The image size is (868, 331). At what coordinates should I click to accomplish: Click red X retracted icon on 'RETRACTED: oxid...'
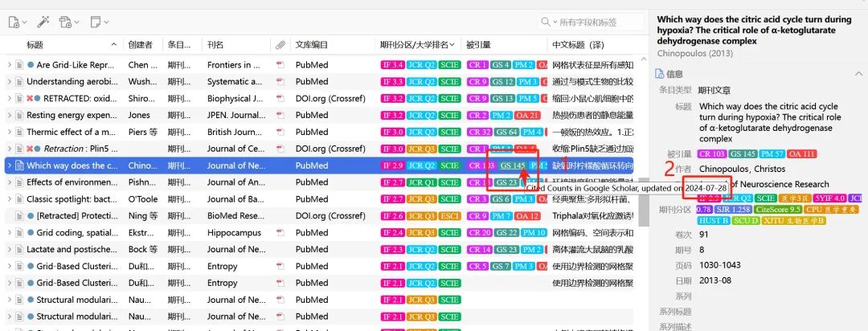coord(30,99)
